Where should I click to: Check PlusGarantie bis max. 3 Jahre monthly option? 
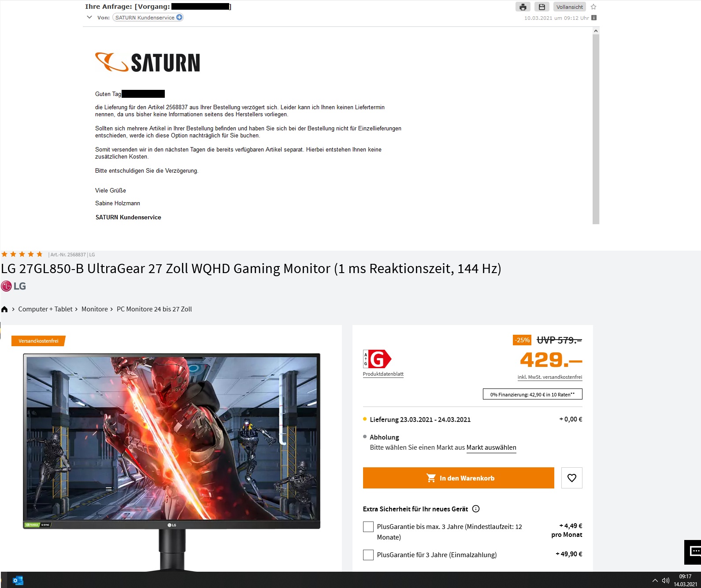(x=368, y=527)
